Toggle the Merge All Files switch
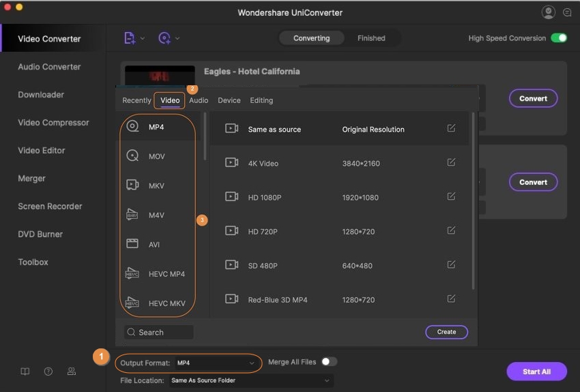 (329, 362)
